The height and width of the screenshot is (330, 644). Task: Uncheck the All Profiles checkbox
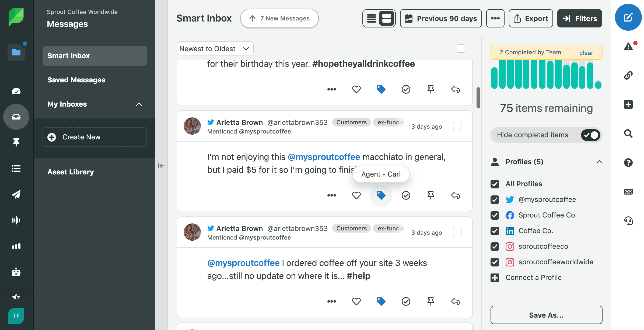coord(495,184)
